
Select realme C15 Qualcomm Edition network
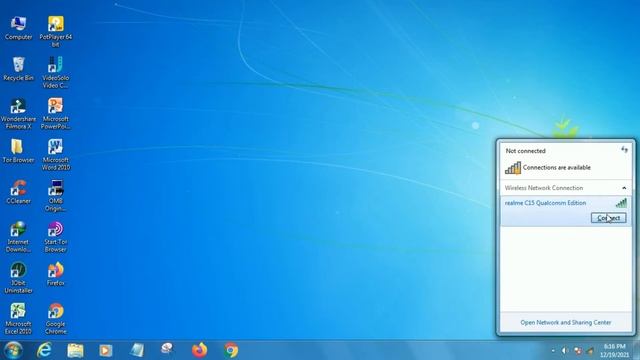coord(566,211)
